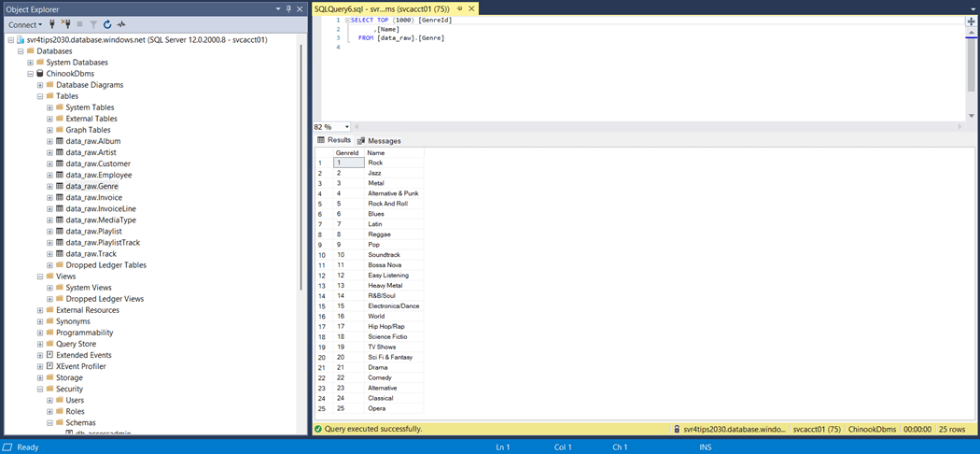Click the Connect Object Explorer plug icon
The height and width of the screenshot is (454, 980).
(x=52, y=24)
